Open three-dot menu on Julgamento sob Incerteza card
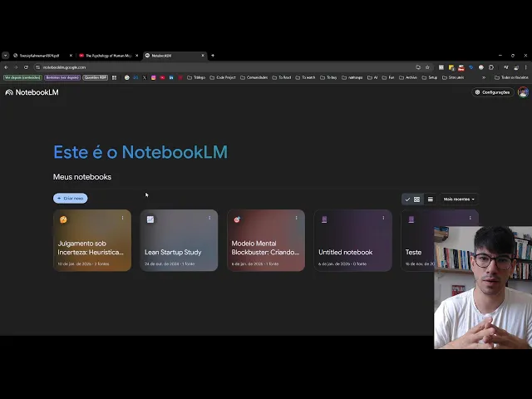 122,218
